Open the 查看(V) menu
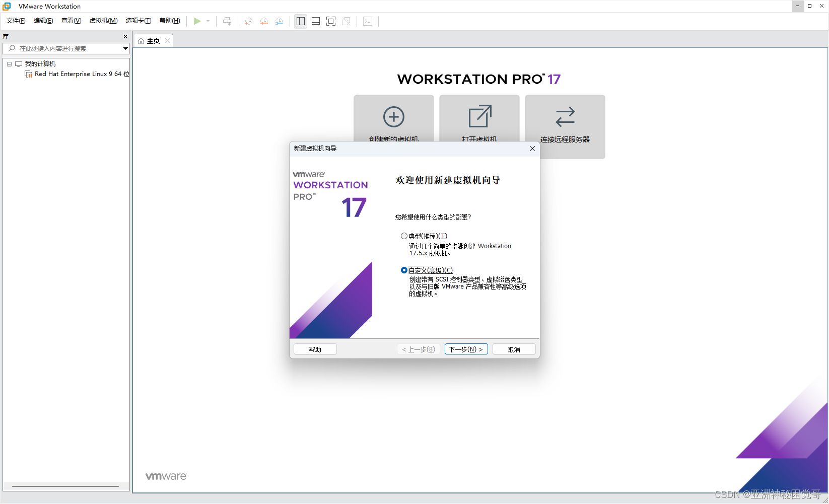Screen dimensions: 829x504 point(71,21)
